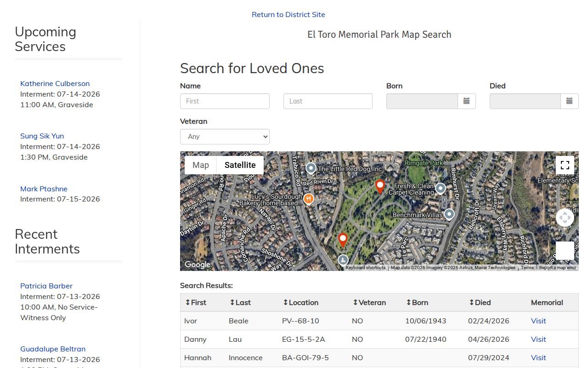The height and width of the screenshot is (368, 588).
Task: Open the Born date calendar picker
Action: (466, 101)
